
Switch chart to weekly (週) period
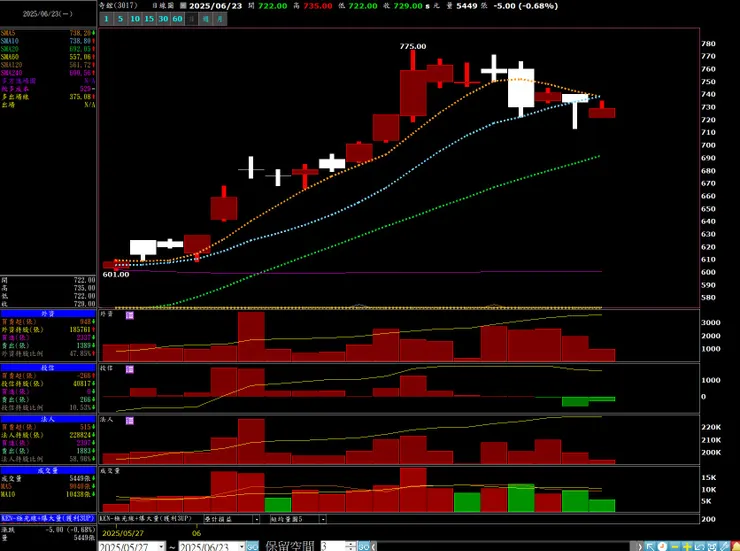point(206,19)
